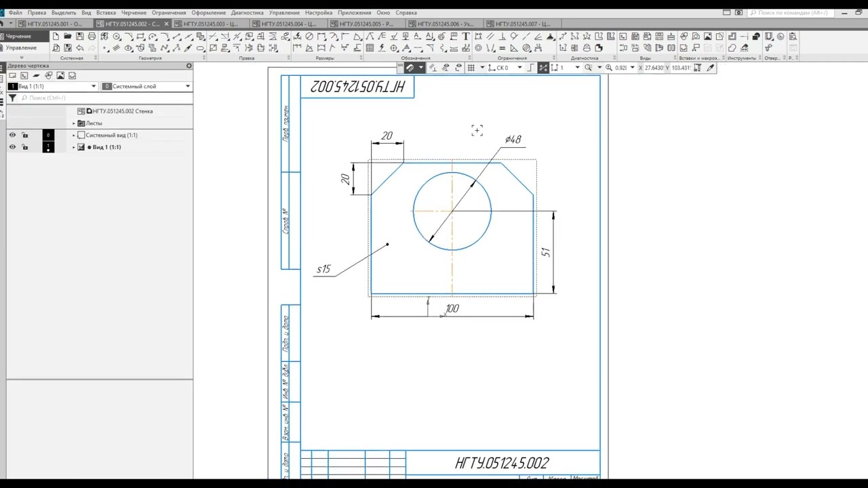Click the drawing tree search field

click(105, 98)
